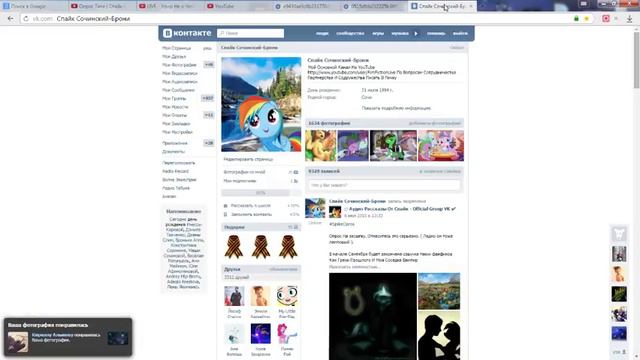Viewport: 640px width, 360px height.
Task: Click the third St. George ribbon gift
Action: click(288, 247)
